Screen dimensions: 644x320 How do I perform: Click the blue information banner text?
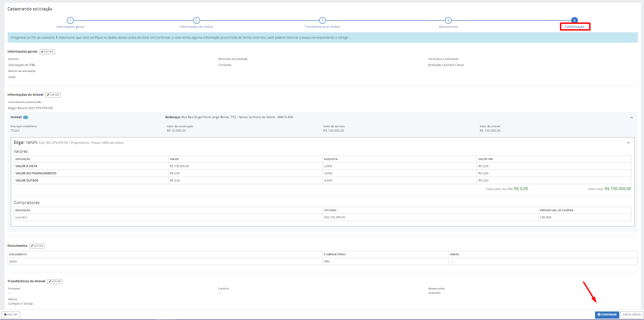click(180, 37)
